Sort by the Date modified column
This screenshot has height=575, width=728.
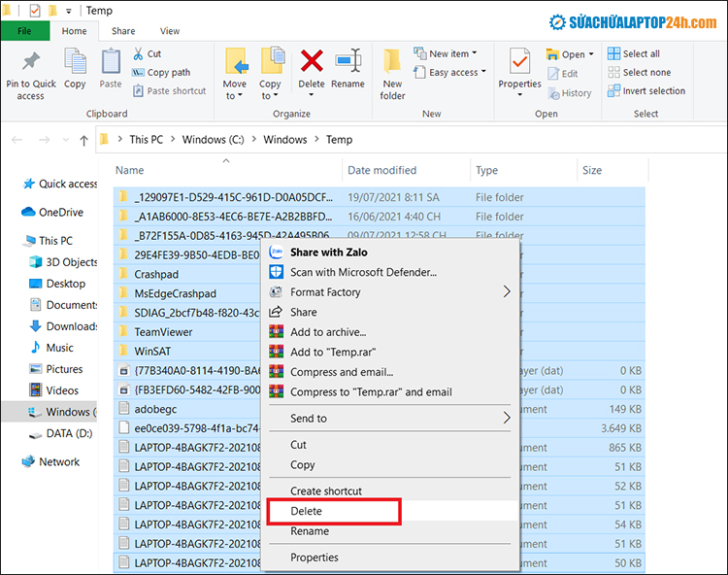click(382, 170)
